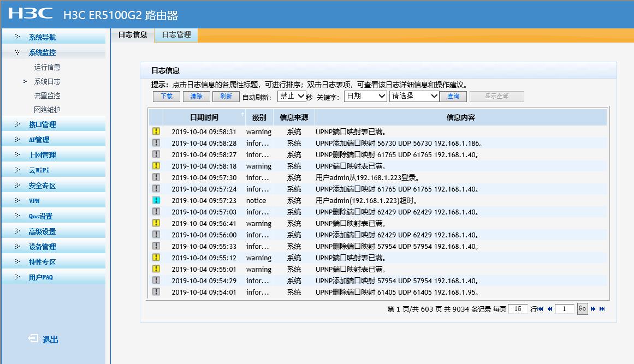Click the H3C logo

31,13
